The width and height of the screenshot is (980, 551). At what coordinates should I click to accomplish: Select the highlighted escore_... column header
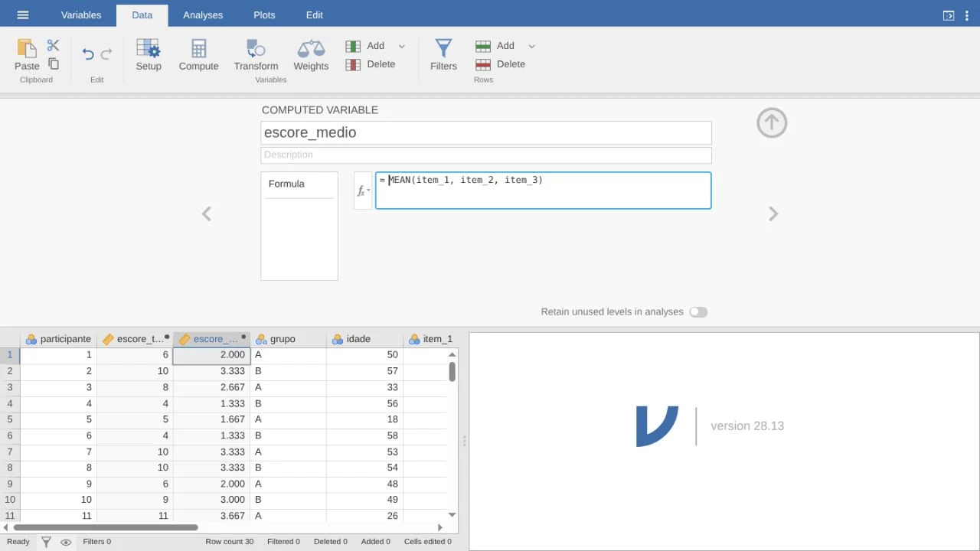point(211,339)
